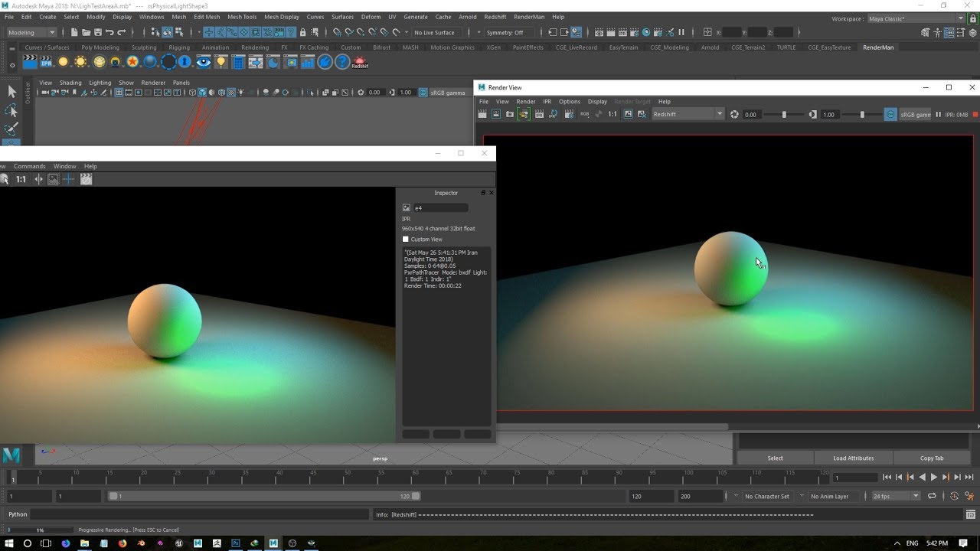The image size is (980, 551).
Task: Adjust the exposure slider in Render View
Action: 784,115
